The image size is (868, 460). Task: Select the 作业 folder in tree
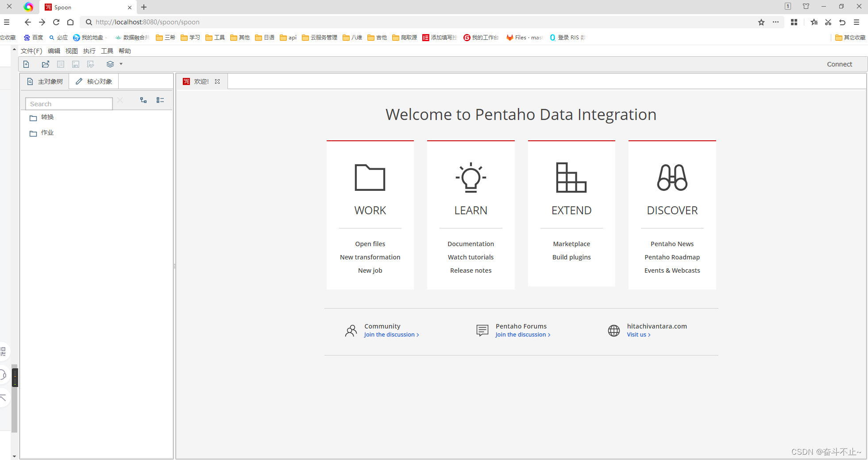(42, 133)
